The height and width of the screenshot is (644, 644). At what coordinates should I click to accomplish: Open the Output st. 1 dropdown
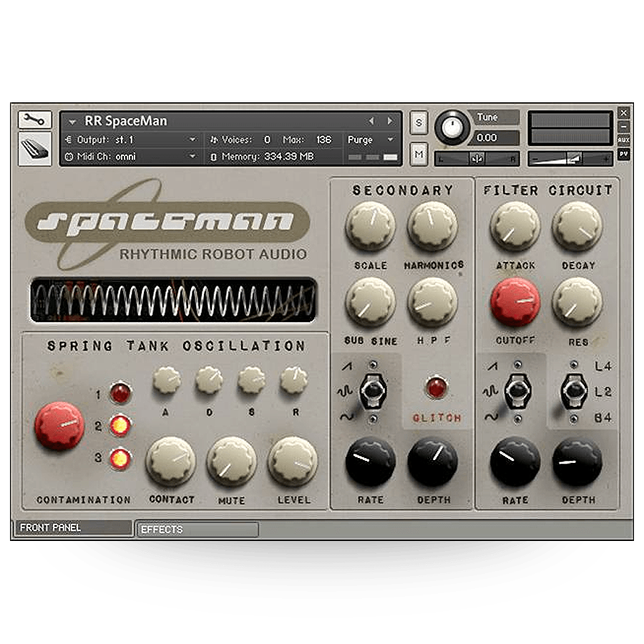131,140
